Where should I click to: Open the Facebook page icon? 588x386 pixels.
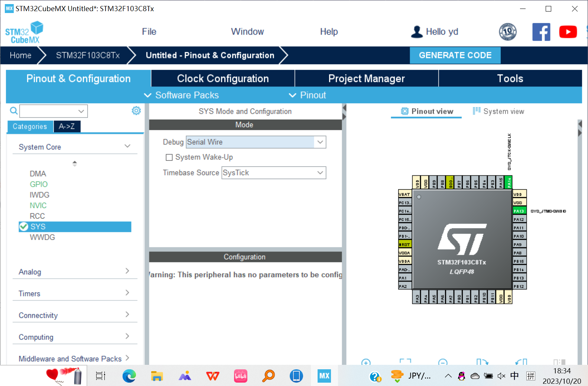point(541,32)
